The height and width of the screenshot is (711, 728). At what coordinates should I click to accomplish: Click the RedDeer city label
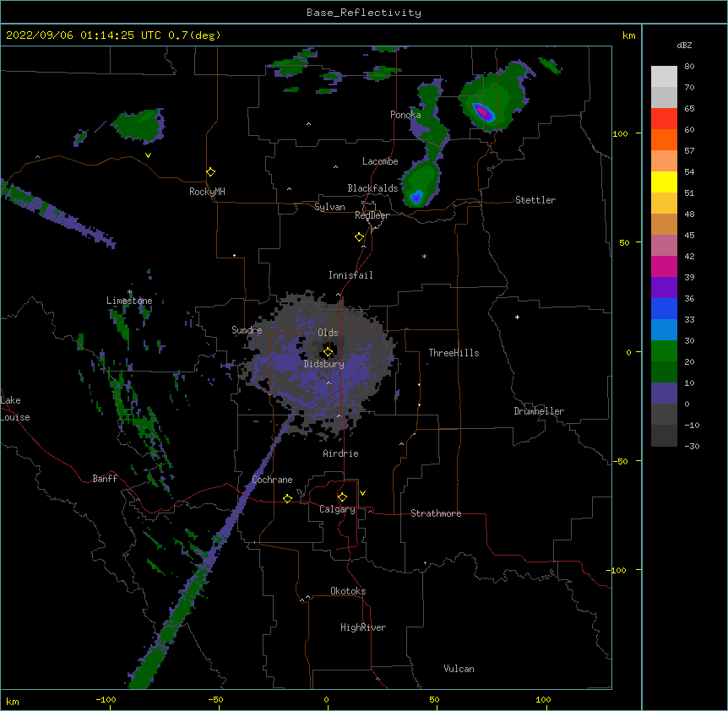click(x=372, y=215)
